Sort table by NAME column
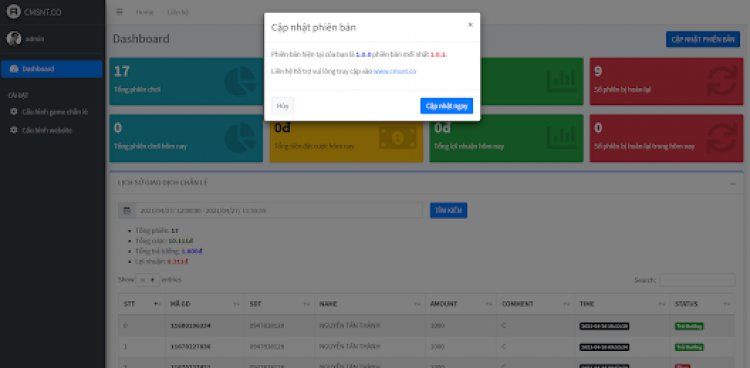The width and height of the screenshot is (750, 368). (370, 304)
